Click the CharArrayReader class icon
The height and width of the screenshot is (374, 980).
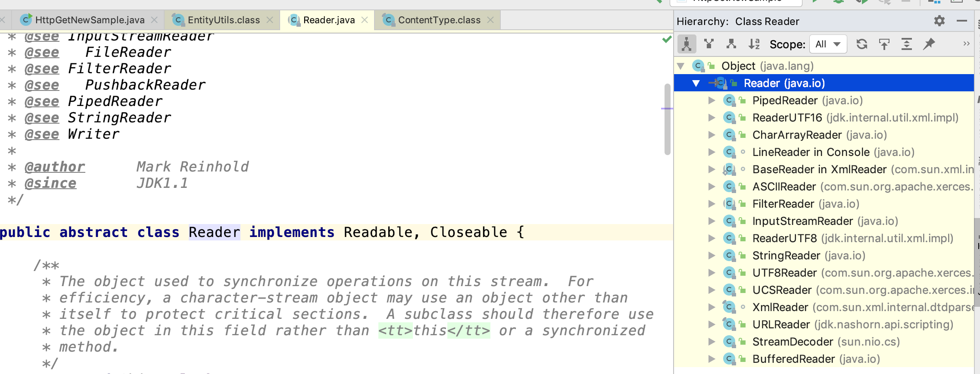[x=729, y=135]
